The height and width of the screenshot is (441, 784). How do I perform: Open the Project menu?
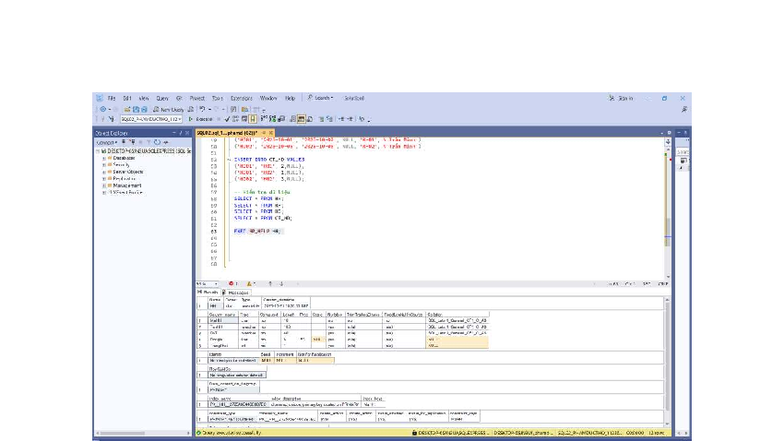[x=197, y=98]
